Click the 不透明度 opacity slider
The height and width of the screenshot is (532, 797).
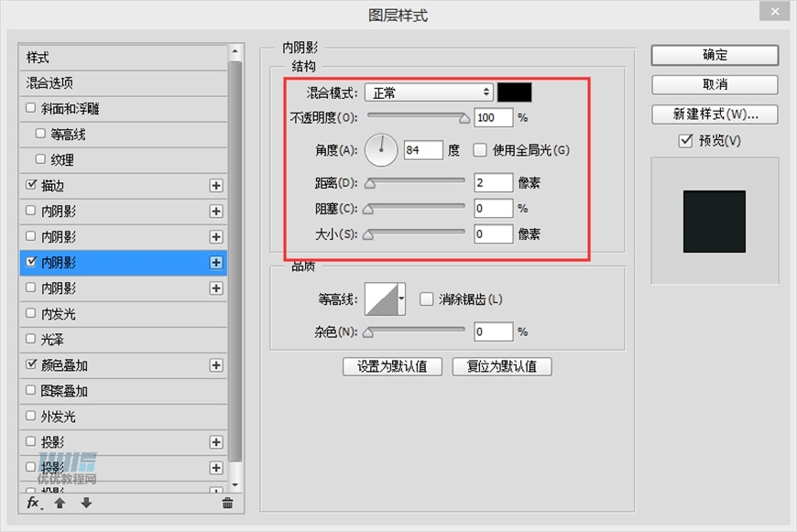click(418, 117)
